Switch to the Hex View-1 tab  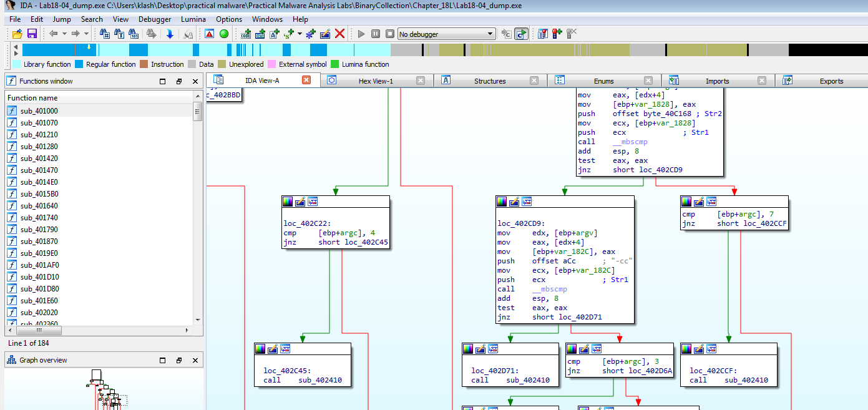coord(376,81)
